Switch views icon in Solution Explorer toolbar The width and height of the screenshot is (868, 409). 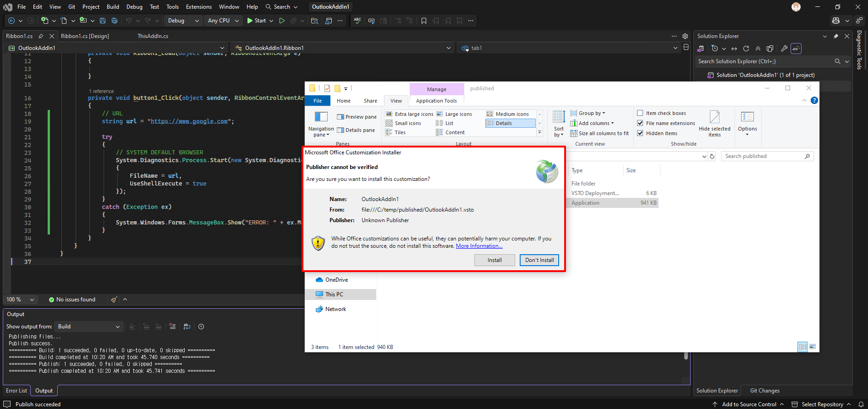[700, 49]
